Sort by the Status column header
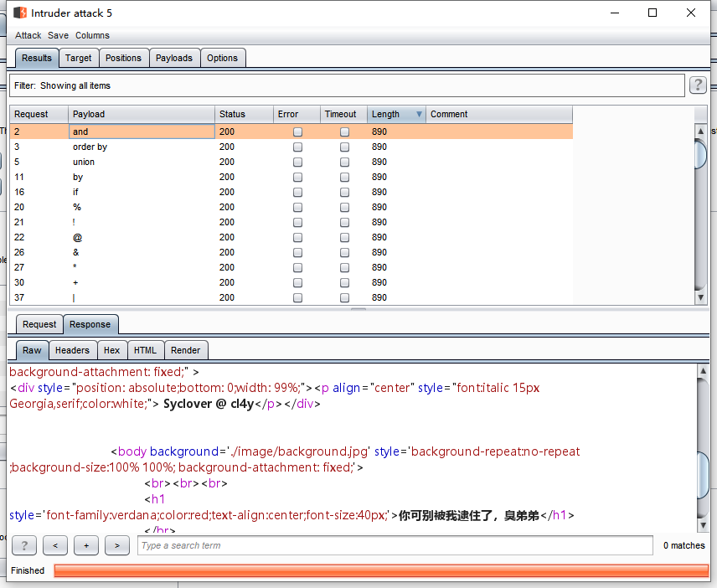The image size is (717, 588). [x=245, y=114]
